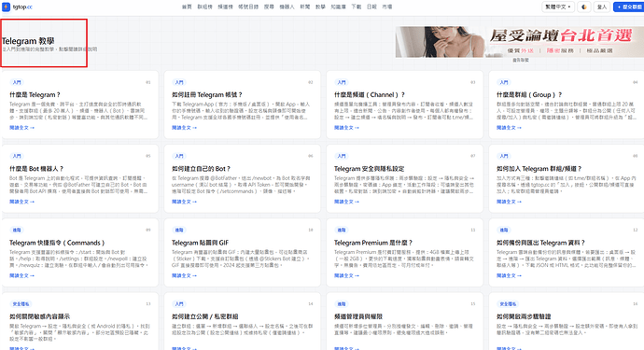Open article Telegram Premium 是什麼？
Screen dimensions: 644x350
tap(373, 243)
